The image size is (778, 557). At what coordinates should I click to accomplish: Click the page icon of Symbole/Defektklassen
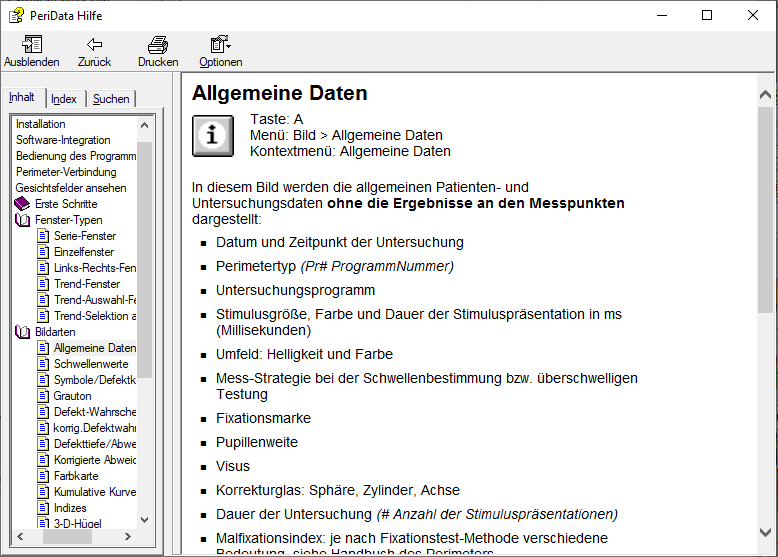point(43,379)
